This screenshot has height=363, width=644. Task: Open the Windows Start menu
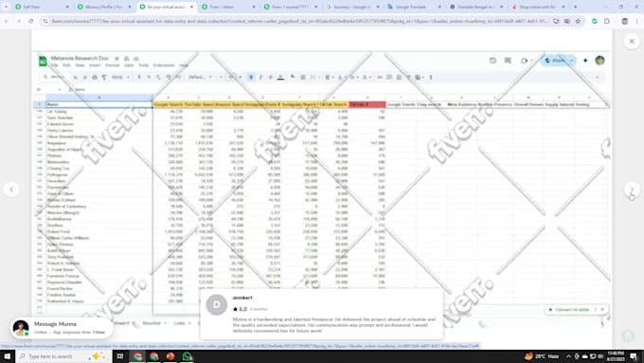click(7, 356)
